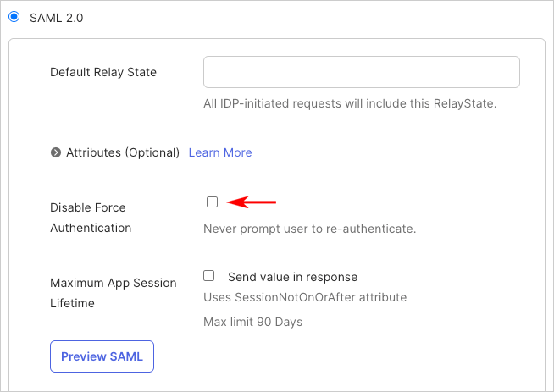
Task: Click the "Max limit 90 Days" note
Action: click(252, 322)
